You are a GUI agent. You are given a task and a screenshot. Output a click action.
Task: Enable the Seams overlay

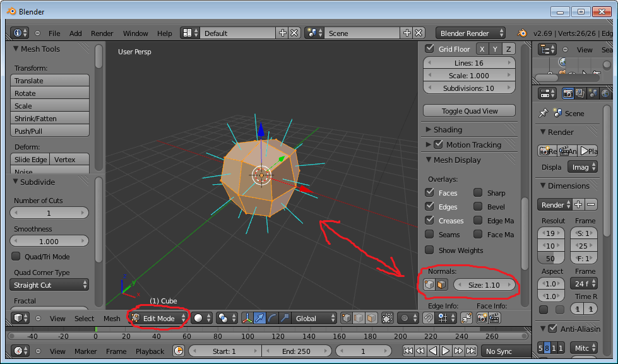430,234
